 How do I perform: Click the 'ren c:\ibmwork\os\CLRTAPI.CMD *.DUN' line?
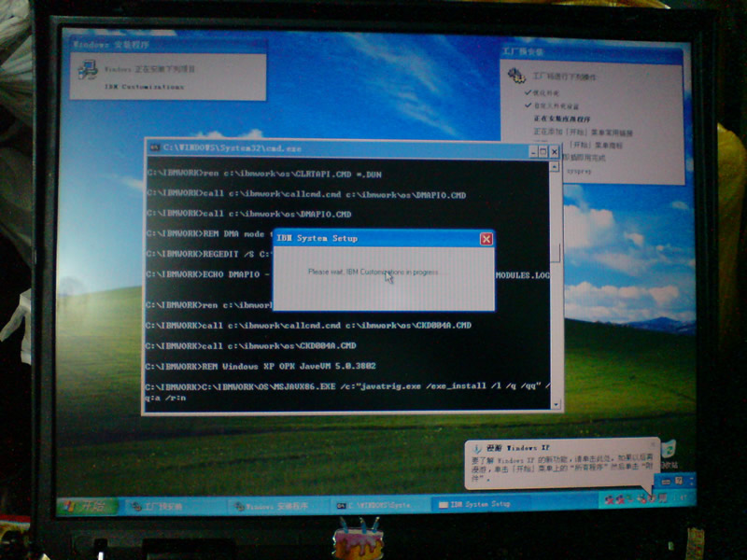264,174
